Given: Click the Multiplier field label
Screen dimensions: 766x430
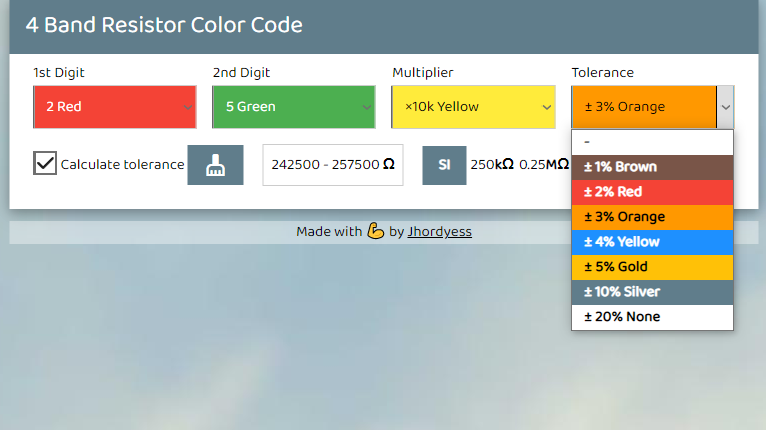Looking at the screenshot, I should [423, 72].
